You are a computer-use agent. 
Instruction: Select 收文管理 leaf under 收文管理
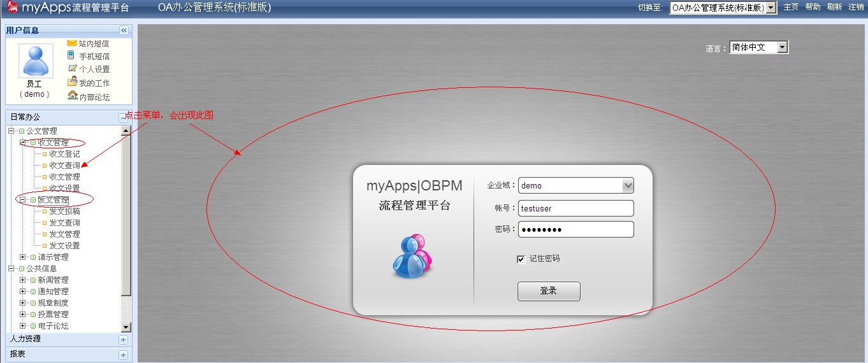pyautogui.click(x=64, y=176)
